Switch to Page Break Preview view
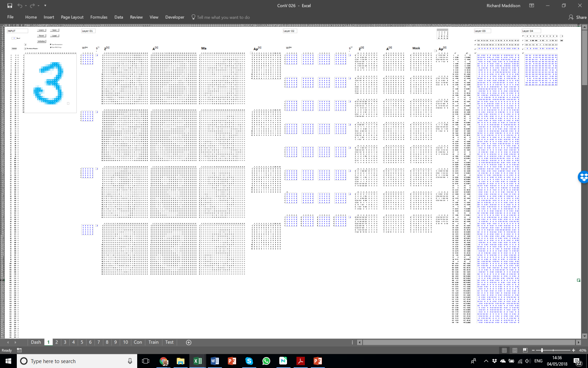The image size is (588, 368). [525, 350]
